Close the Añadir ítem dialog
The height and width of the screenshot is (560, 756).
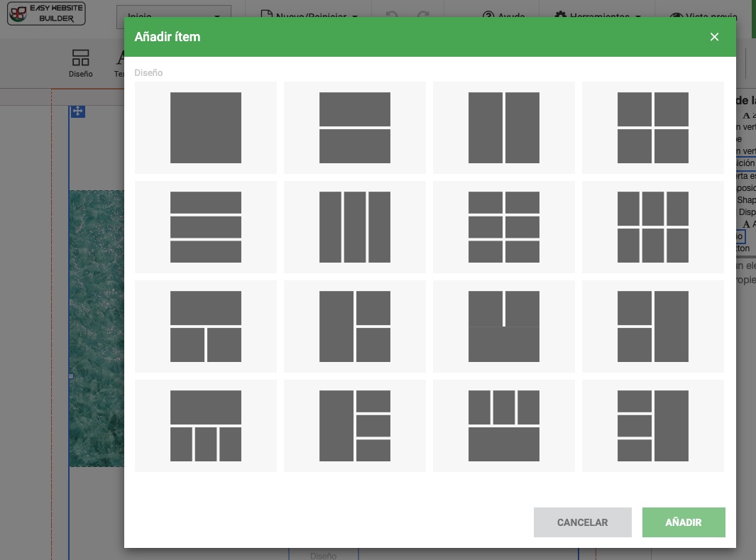point(714,37)
